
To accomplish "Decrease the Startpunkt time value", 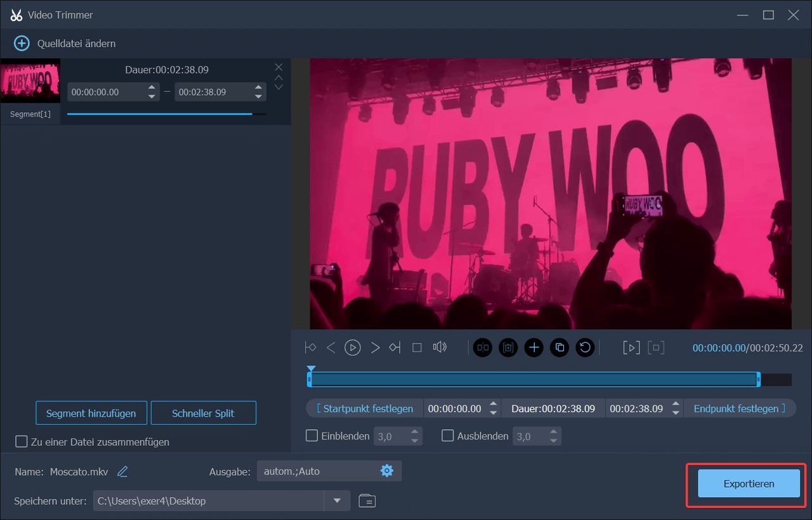I will (x=494, y=413).
